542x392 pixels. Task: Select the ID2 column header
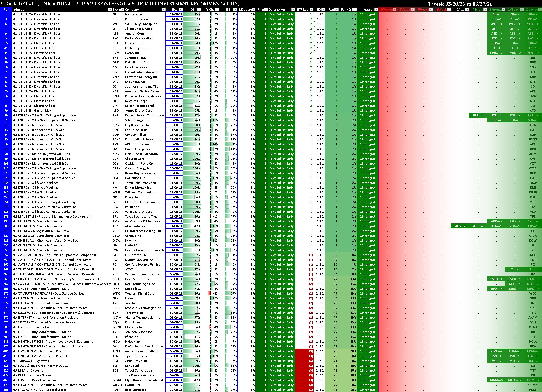click(192, 10)
